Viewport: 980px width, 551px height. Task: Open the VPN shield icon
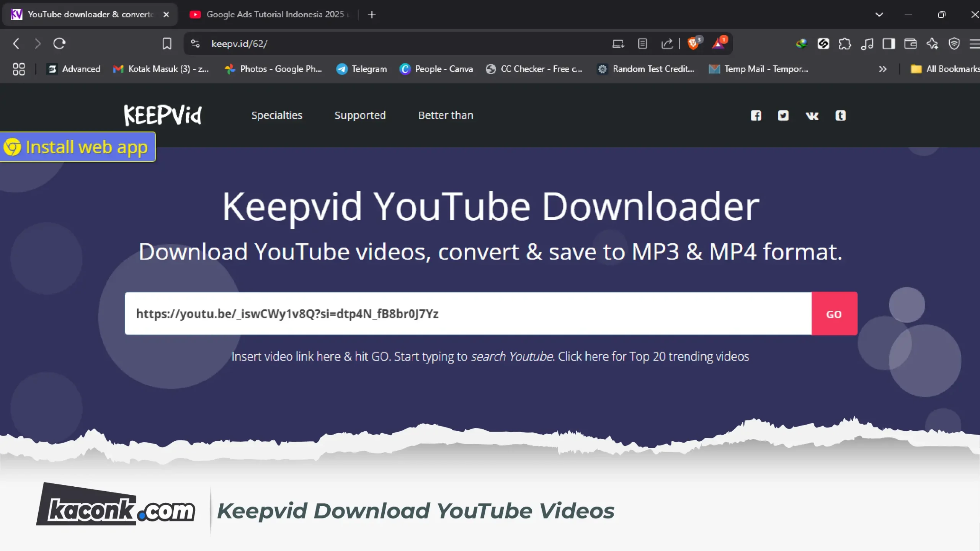point(954,44)
